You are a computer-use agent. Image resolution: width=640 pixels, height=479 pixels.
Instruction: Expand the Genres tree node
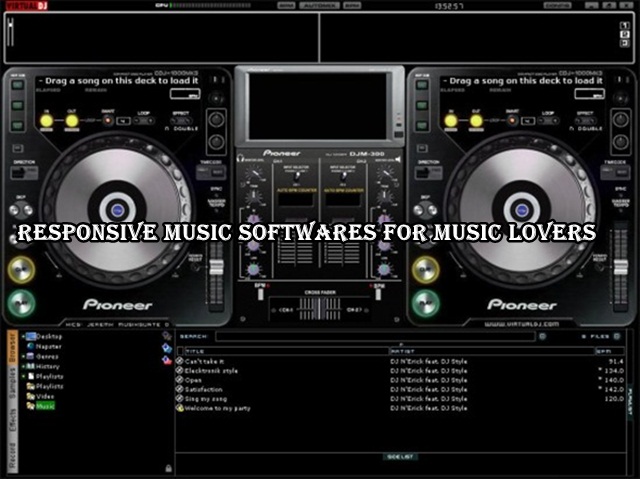click(x=23, y=357)
